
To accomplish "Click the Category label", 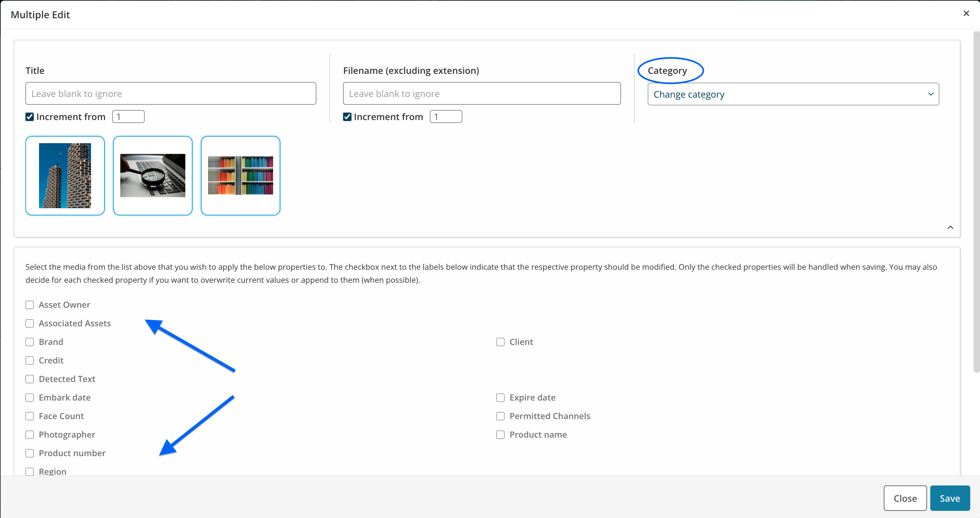I will tap(667, 70).
